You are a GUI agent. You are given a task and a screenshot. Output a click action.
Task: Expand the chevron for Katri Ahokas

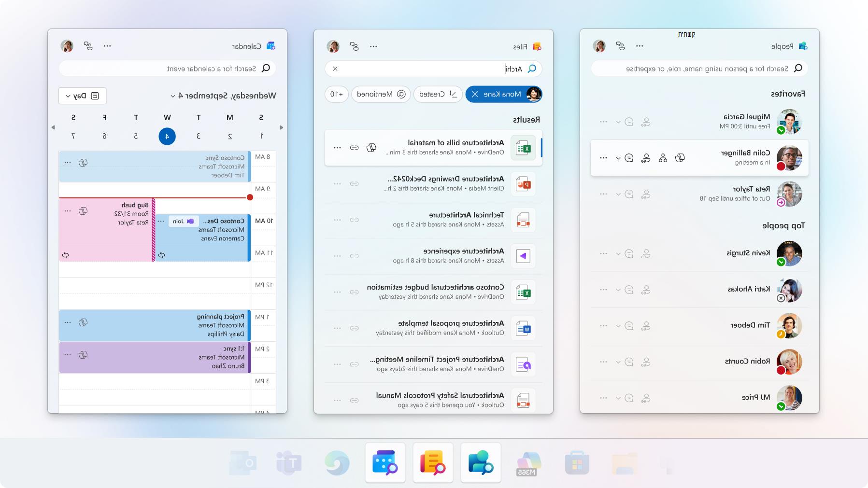click(x=618, y=290)
